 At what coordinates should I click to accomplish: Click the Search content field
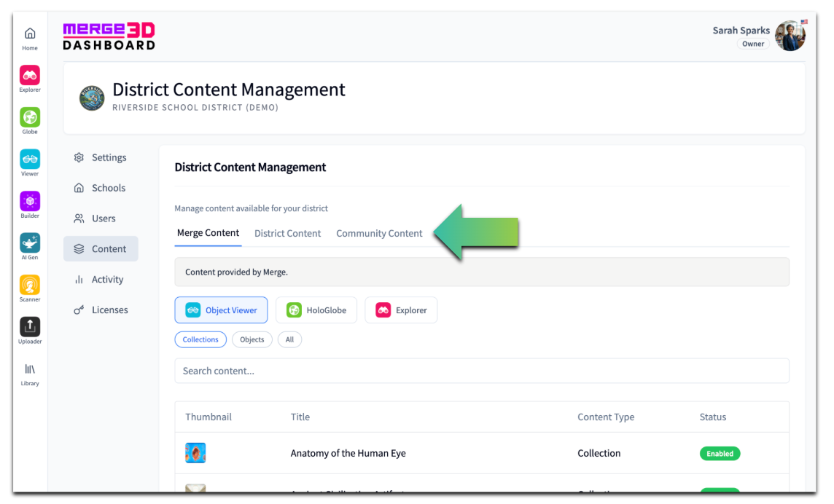click(482, 371)
